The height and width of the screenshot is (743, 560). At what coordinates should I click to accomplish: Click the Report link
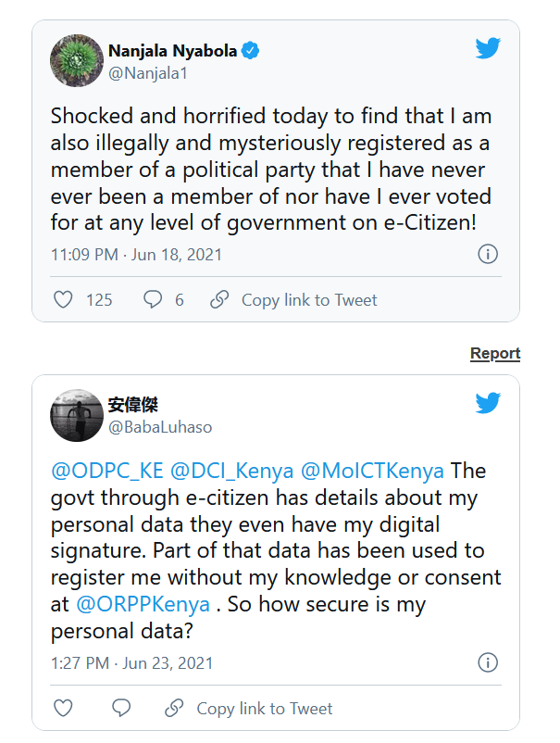pos(495,353)
